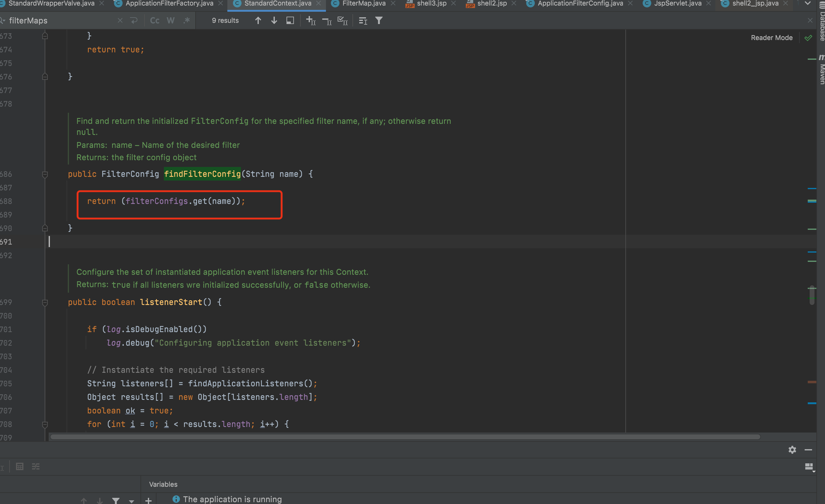Toggle Regex search option
The image size is (825, 504).
186,20
